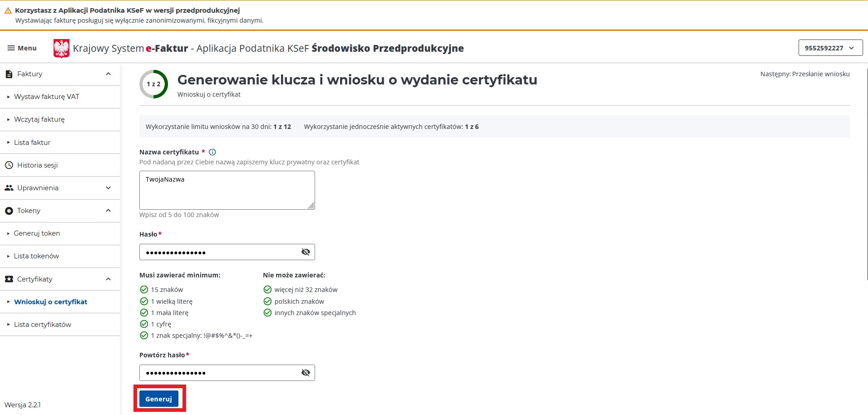Collapse the Tokeny section chevron
The width and height of the screenshot is (868, 415).
click(108, 211)
